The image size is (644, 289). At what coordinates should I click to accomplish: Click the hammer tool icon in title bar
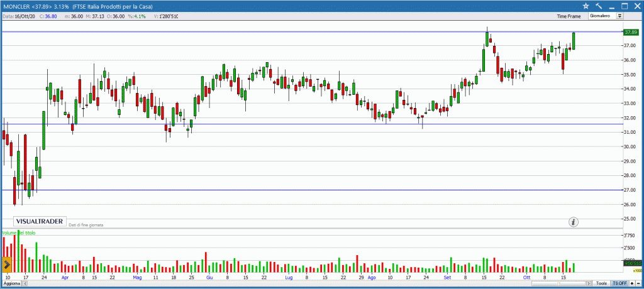[x=599, y=6]
